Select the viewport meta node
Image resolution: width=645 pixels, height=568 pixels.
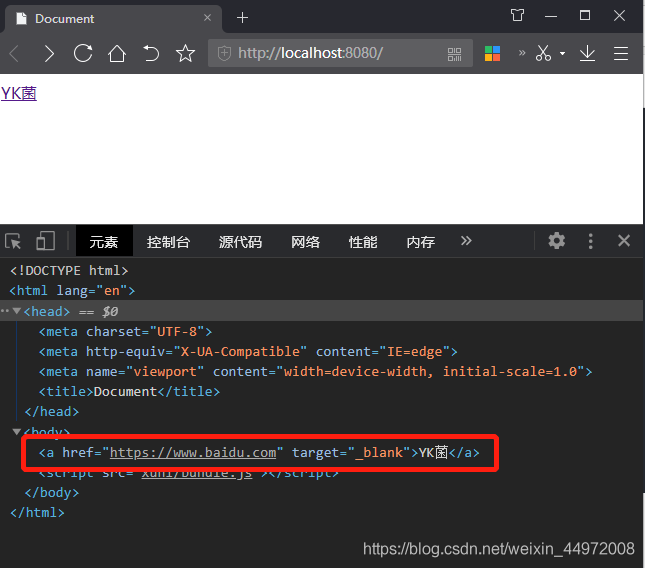click(316, 372)
